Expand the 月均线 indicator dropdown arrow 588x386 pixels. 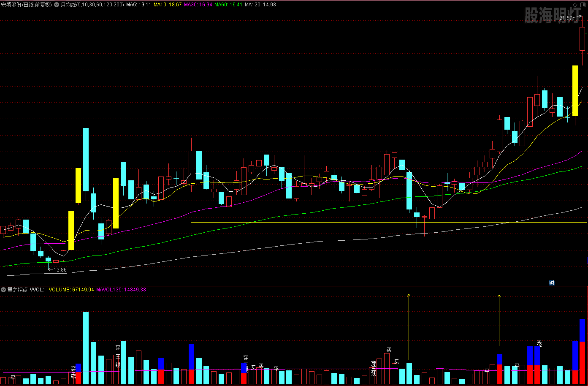tap(57, 5)
